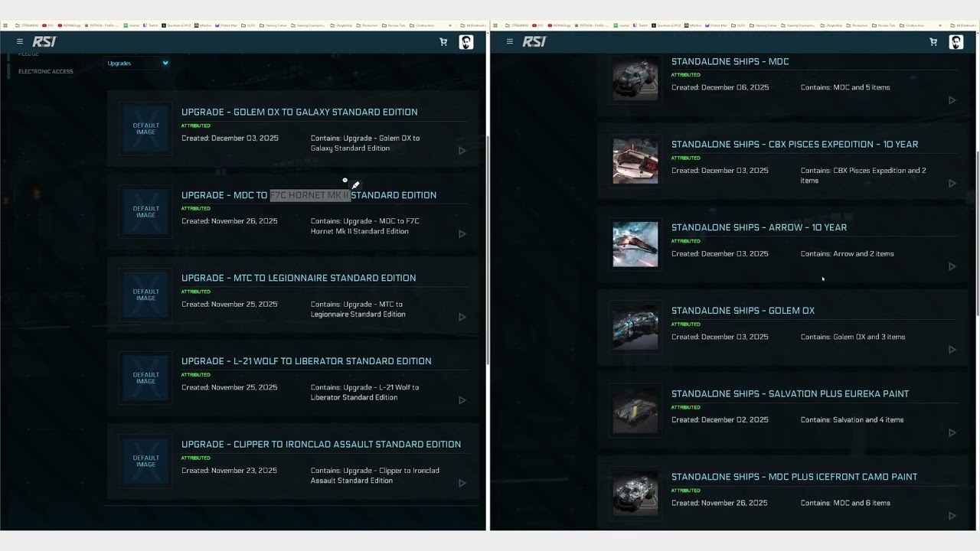Expand MDC Plus Icefront Camo pledge arrow
The image size is (980, 551).
pyautogui.click(x=952, y=516)
